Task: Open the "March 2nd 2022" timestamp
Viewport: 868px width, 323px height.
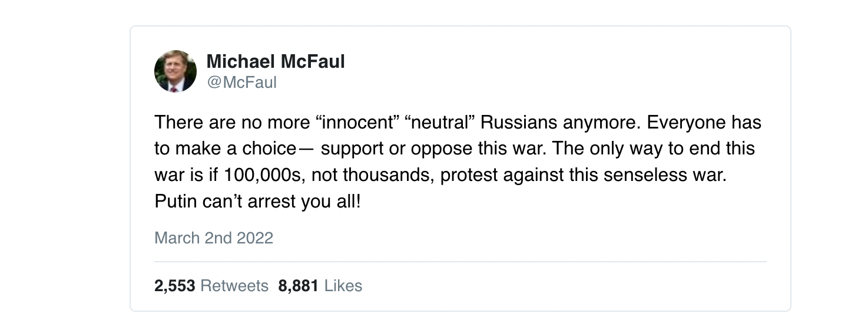Action: click(214, 238)
